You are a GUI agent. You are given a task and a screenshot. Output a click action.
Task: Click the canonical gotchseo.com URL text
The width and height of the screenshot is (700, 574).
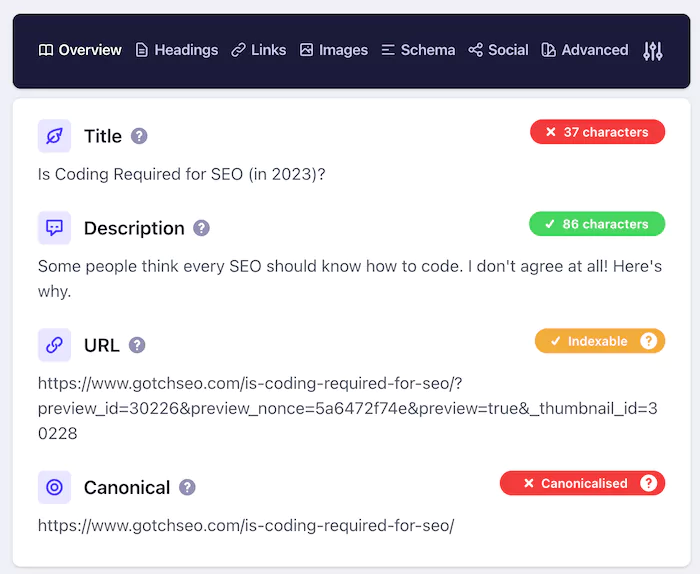(246, 525)
